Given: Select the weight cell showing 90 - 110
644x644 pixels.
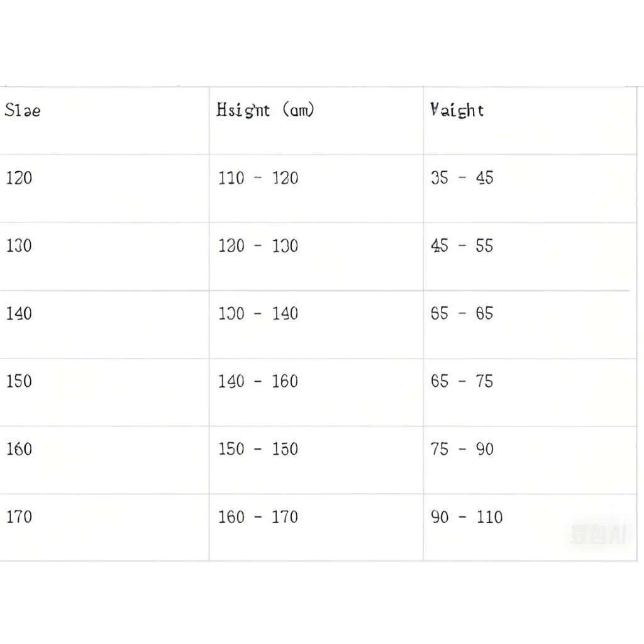Looking at the screenshot, I should (x=530, y=528).
